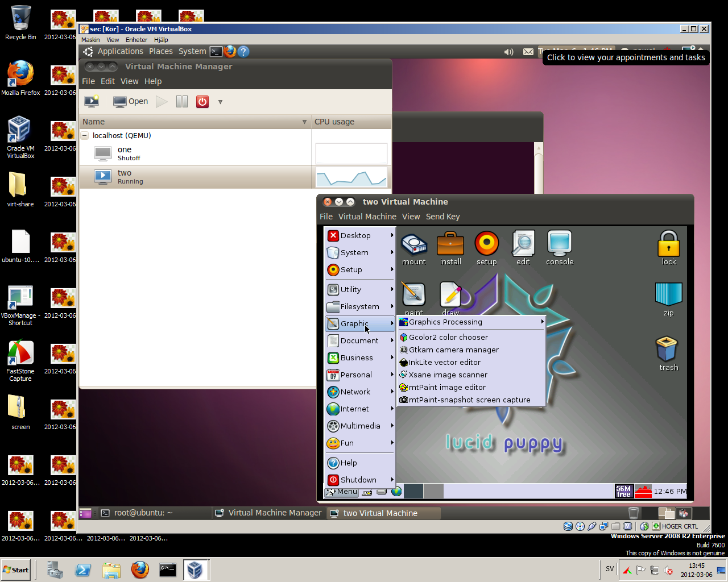Launch InkLite vector editor
Screen dimensions: 728x582
pos(471,362)
